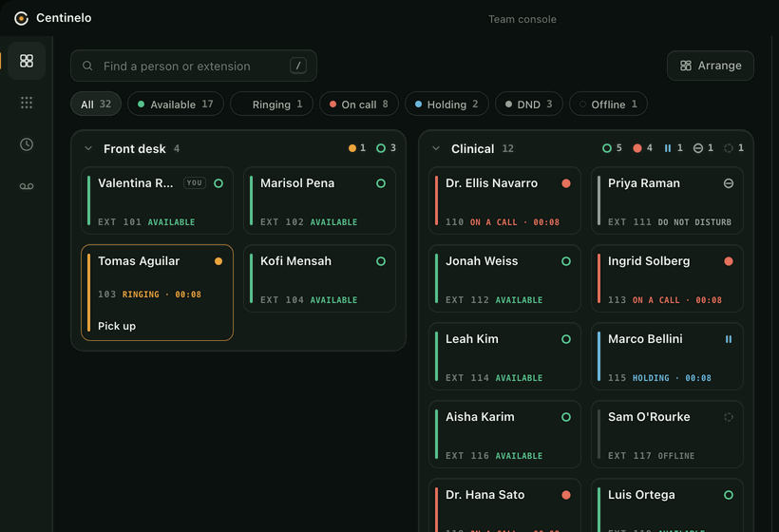
Task: Click the YOU badge on Valentina's card
Action: (194, 182)
